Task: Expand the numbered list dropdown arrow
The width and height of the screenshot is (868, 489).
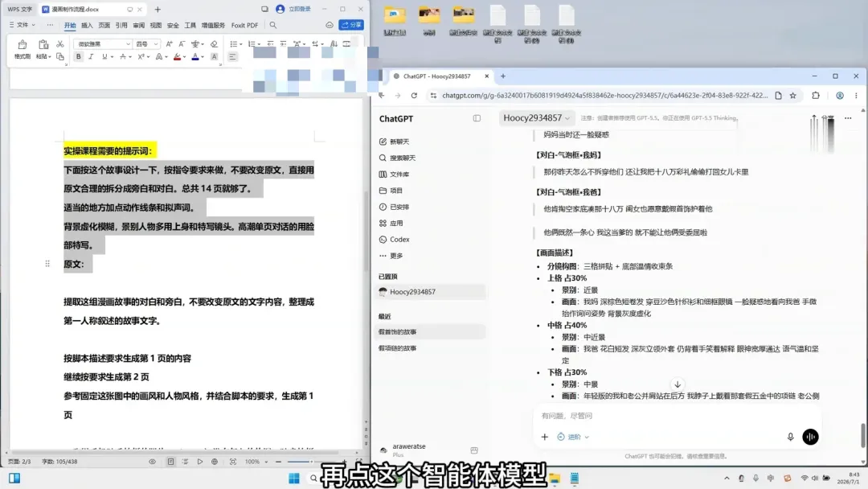Action: (x=259, y=44)
